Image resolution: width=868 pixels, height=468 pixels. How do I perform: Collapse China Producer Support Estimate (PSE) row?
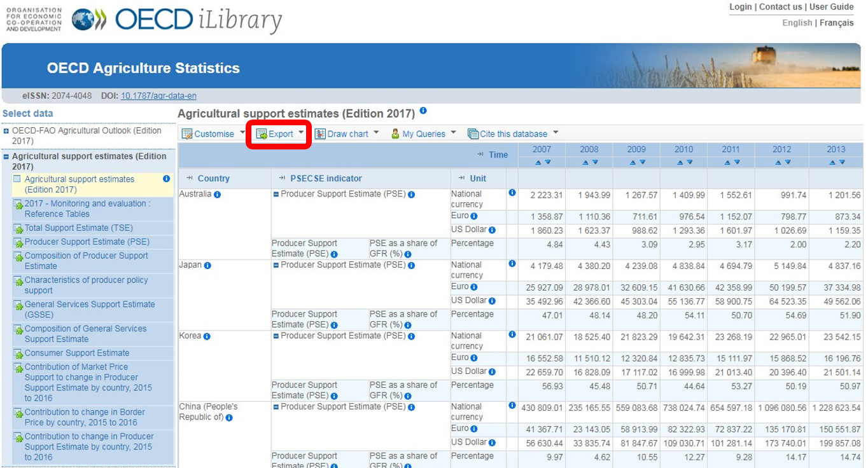[276, 407]
